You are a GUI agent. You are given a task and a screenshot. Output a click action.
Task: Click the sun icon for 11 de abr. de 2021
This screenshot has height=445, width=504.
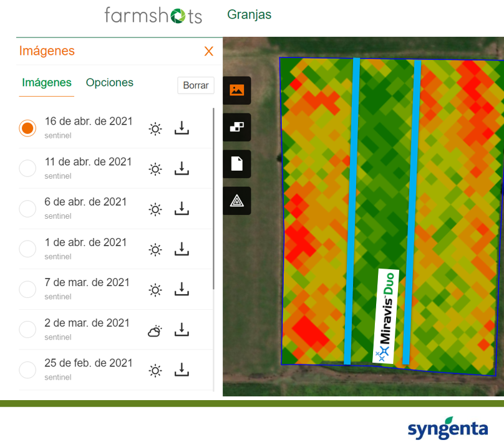click(x=155, y=169)
